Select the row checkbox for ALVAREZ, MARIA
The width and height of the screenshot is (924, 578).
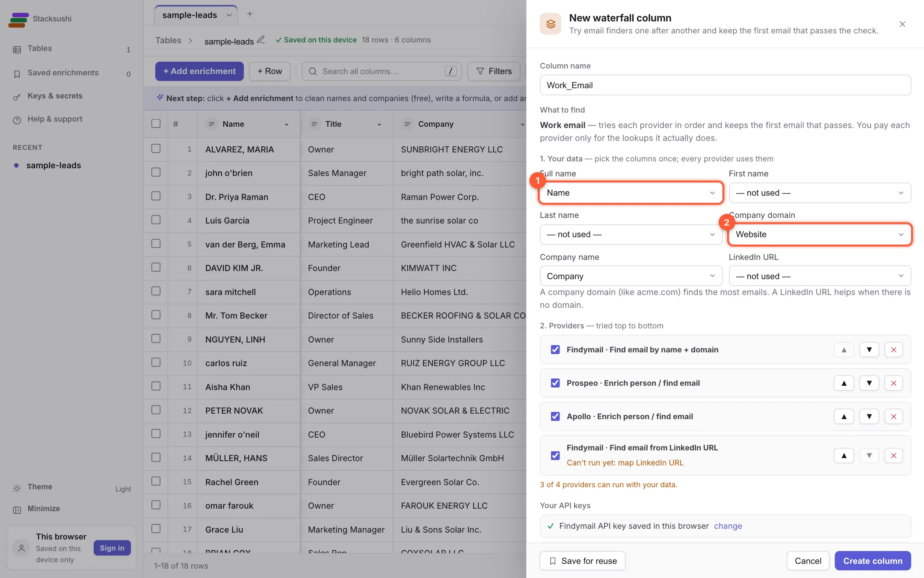pyautogui.click(x=156, y=149)
